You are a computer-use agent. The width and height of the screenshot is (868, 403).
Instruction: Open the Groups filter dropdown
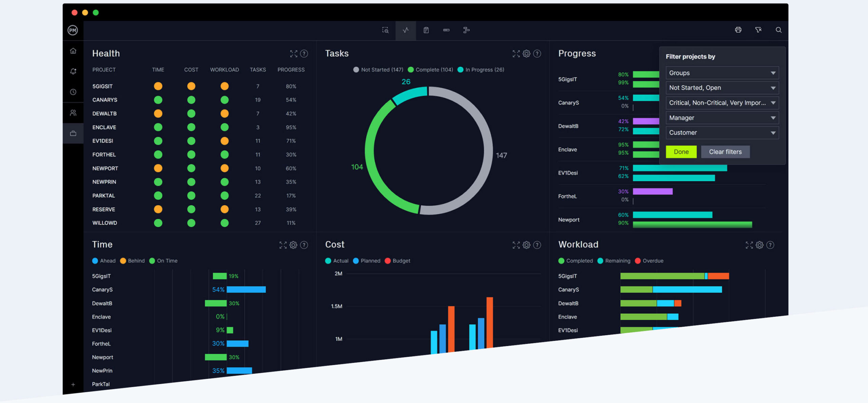722,73
